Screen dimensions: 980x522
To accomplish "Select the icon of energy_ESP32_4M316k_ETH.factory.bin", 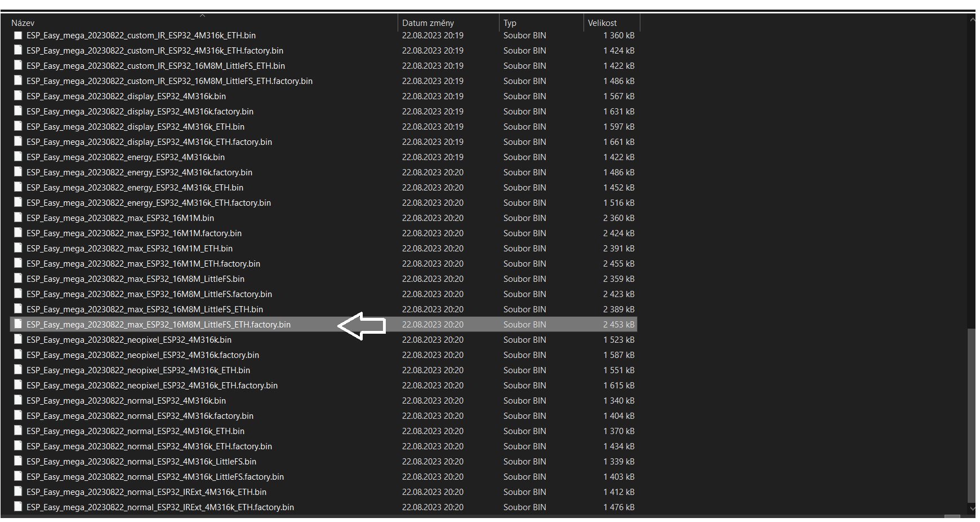I will tap(18, 203).
